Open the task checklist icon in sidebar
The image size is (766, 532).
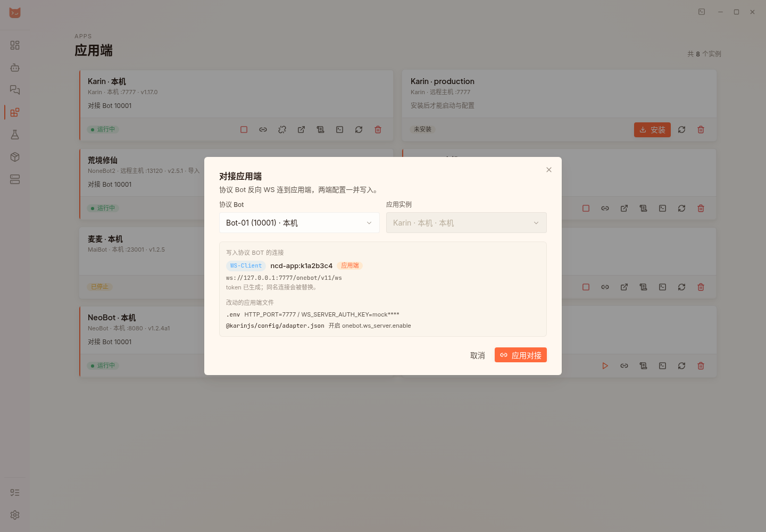pos(15,493)
